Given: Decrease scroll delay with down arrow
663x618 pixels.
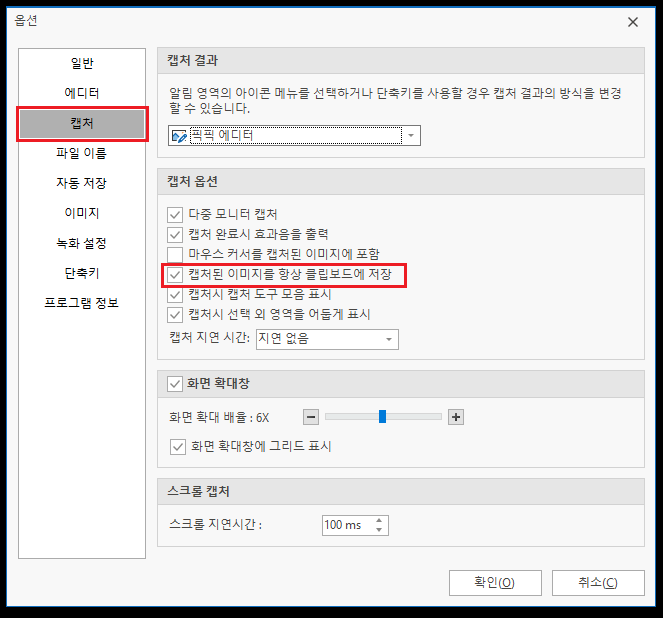Looking at the screenshot, I should [379, 530].
